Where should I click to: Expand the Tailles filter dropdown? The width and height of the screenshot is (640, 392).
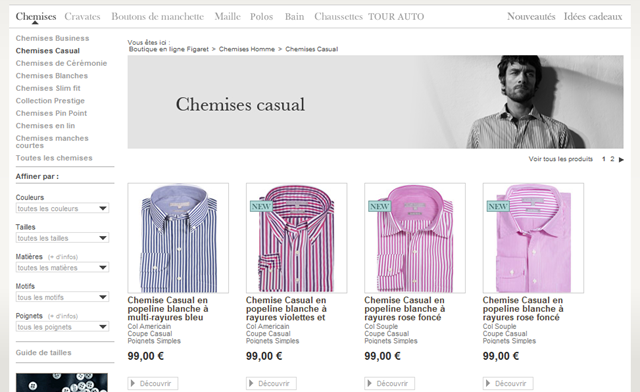pyautogui.click(x=62, y=238)
